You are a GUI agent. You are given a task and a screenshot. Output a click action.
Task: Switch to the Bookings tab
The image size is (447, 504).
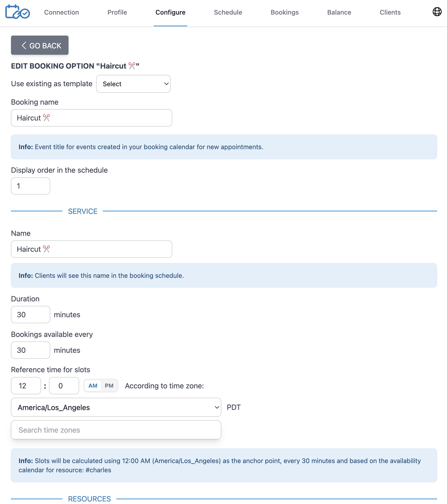[x=284, y=12]
